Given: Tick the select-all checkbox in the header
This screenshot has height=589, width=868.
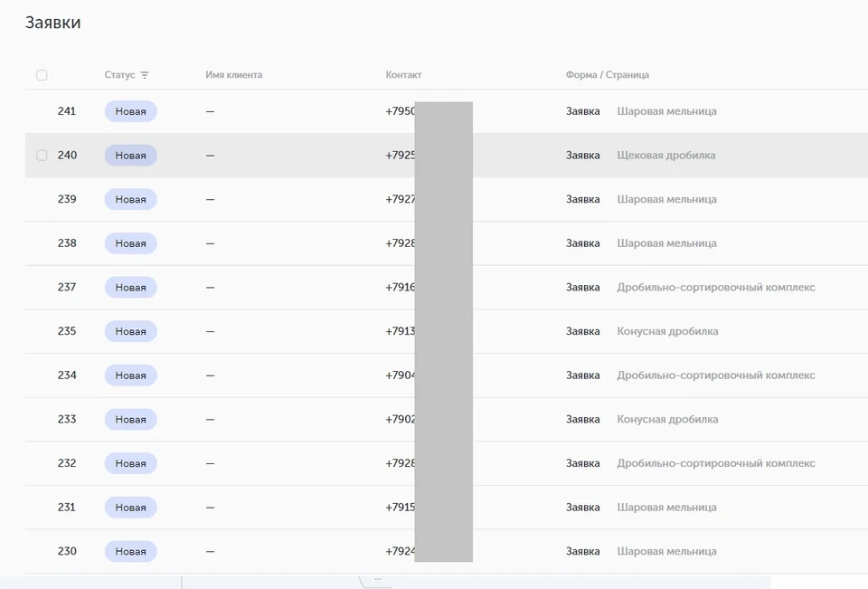Looking at the screenshot, I should pyautogui.click(x=42, y=75).
